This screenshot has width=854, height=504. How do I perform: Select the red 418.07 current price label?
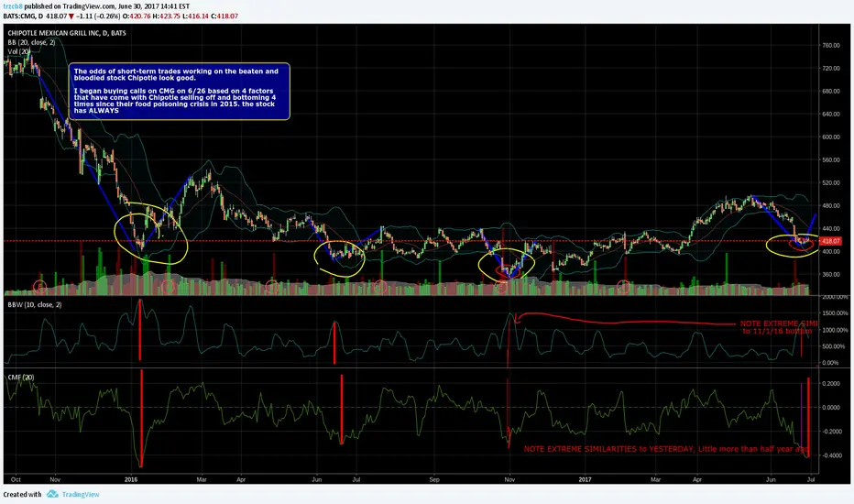(830, 241)
